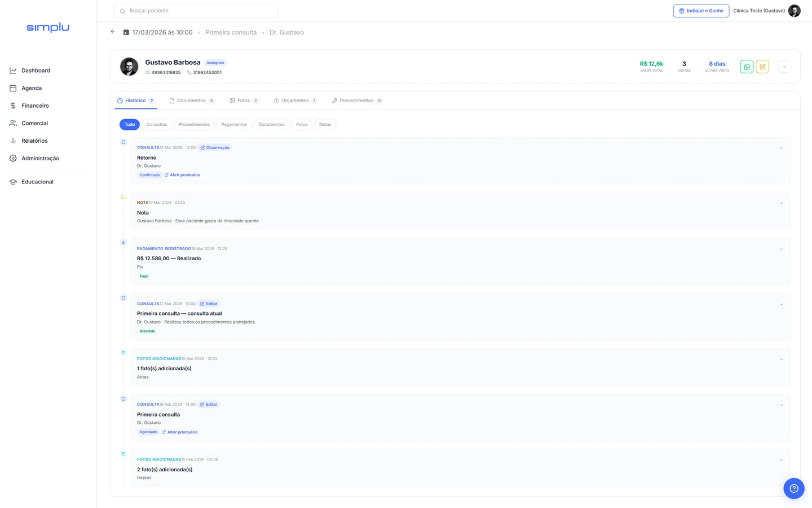Click the user profile avatar

pos(794,11)
